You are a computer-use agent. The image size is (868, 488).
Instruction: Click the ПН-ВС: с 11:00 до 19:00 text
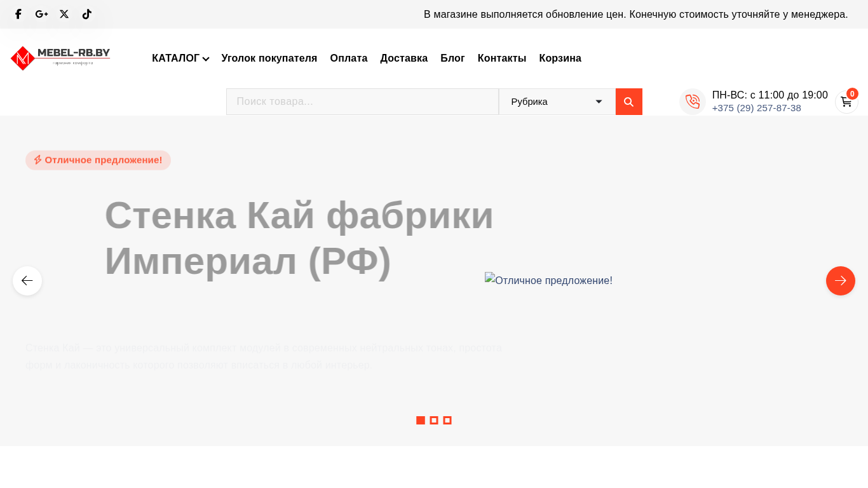[x=770, y=95]
